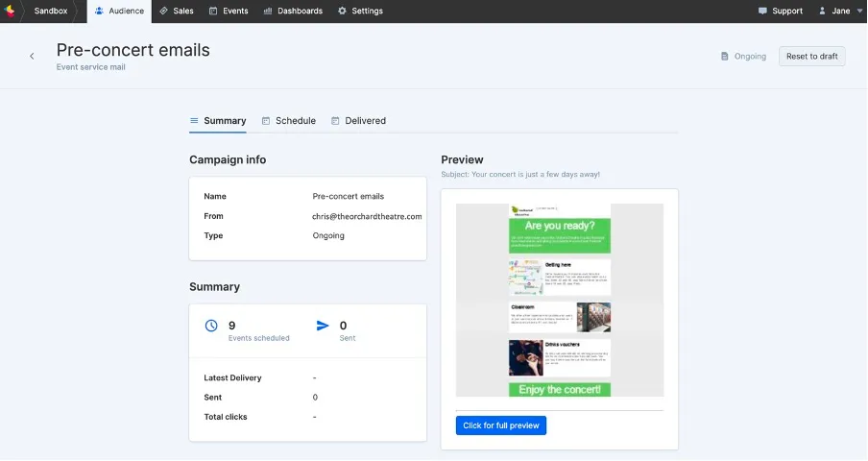Click the paper plane Sent icon
The height and width of the screenshot is (461, 868).
[x=323, y=326]
